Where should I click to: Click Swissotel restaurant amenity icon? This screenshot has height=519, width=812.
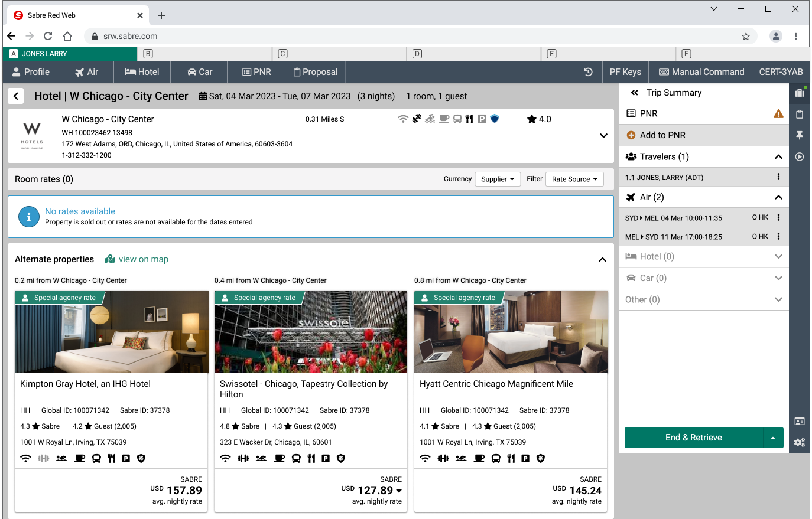coord(311,458)
